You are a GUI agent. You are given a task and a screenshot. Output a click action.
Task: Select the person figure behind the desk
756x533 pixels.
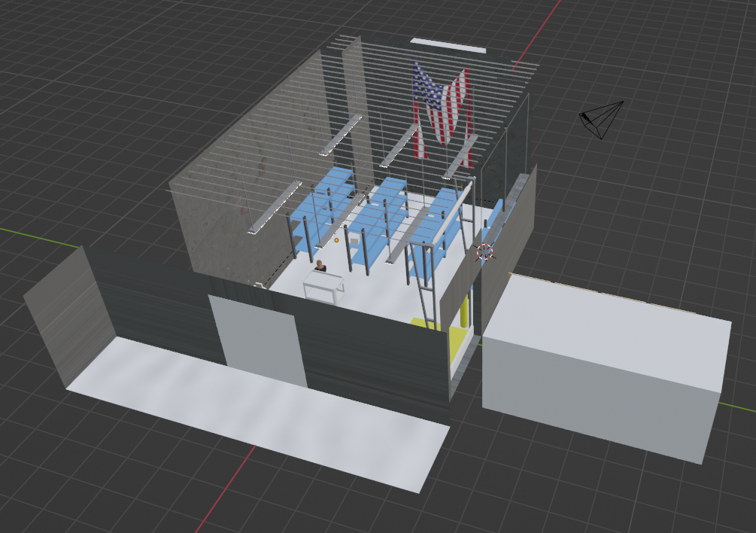(320, 266)
